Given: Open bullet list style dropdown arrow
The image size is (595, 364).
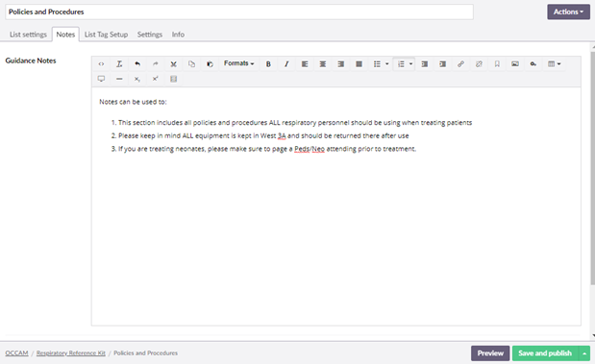Looking at the screenshot, I should coord(387,64).
